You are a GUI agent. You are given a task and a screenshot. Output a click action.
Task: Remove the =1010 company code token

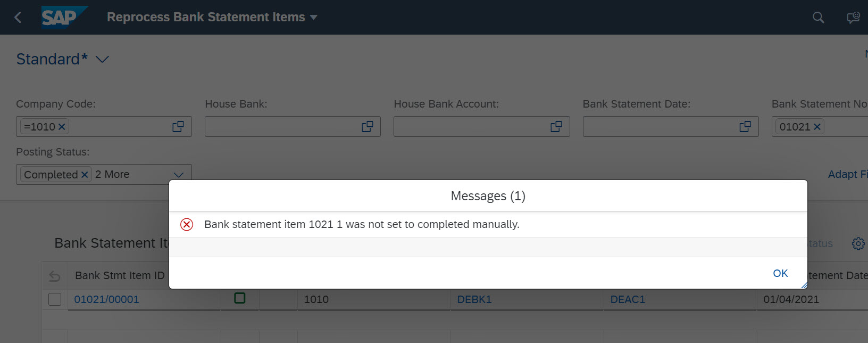coord(62,127)
